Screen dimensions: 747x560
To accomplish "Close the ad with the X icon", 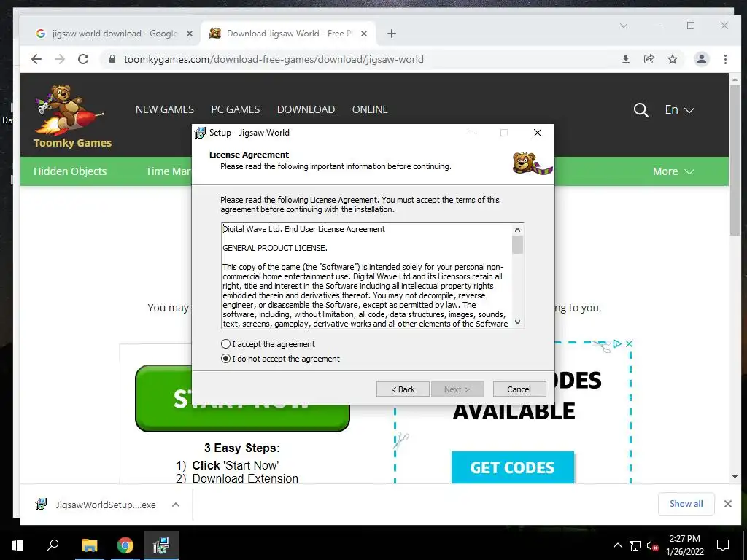I will (629, 344).
